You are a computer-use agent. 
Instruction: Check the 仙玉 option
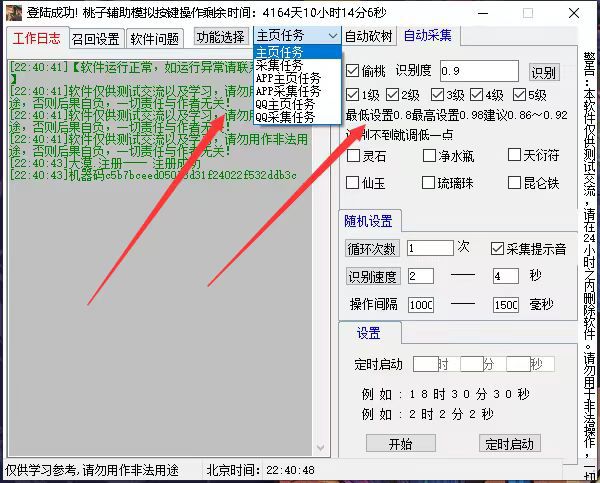[x=352, y=183]
